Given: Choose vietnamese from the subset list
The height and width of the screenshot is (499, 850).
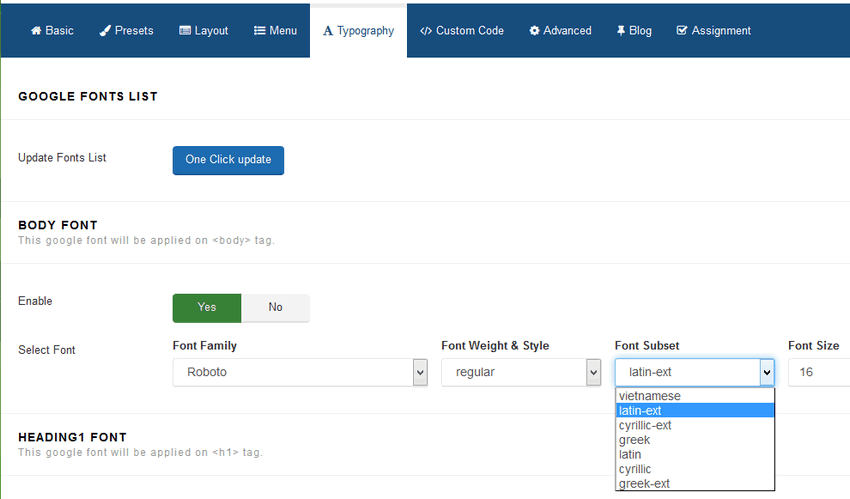Looking at the screenshot, I should [649, 396].
